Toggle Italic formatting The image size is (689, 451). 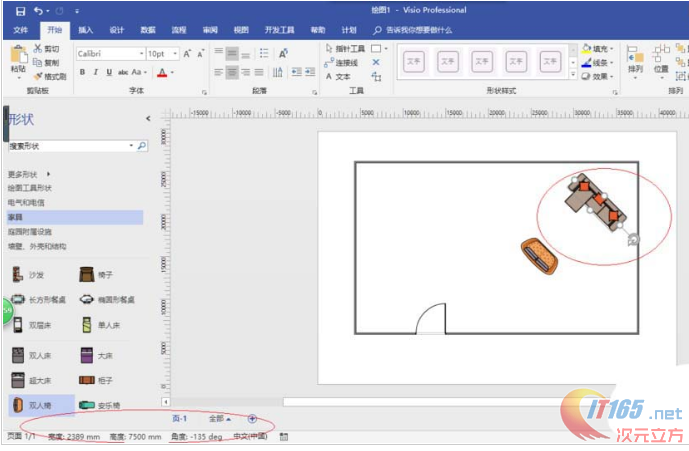95,73
